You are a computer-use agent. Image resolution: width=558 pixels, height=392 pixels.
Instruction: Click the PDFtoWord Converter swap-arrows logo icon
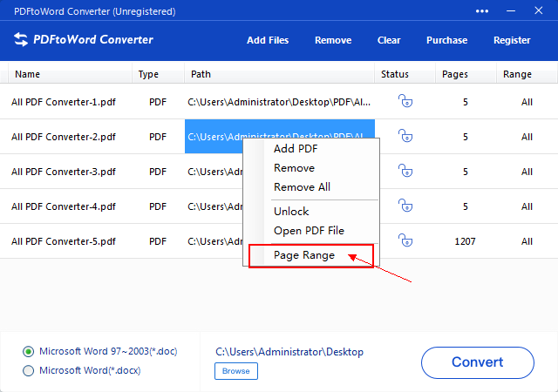click(x=21, y=39)
